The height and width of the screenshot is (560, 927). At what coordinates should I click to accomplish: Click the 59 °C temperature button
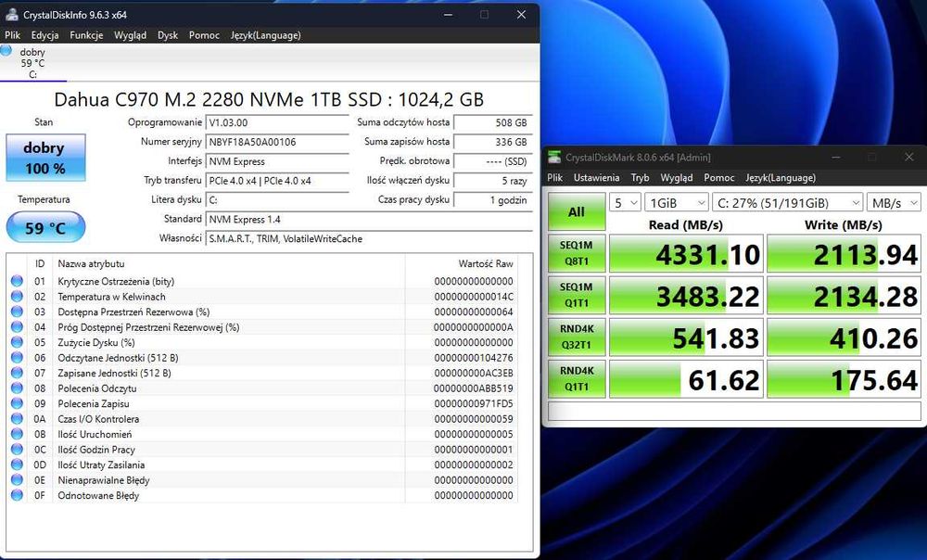[x=45, y=228]
